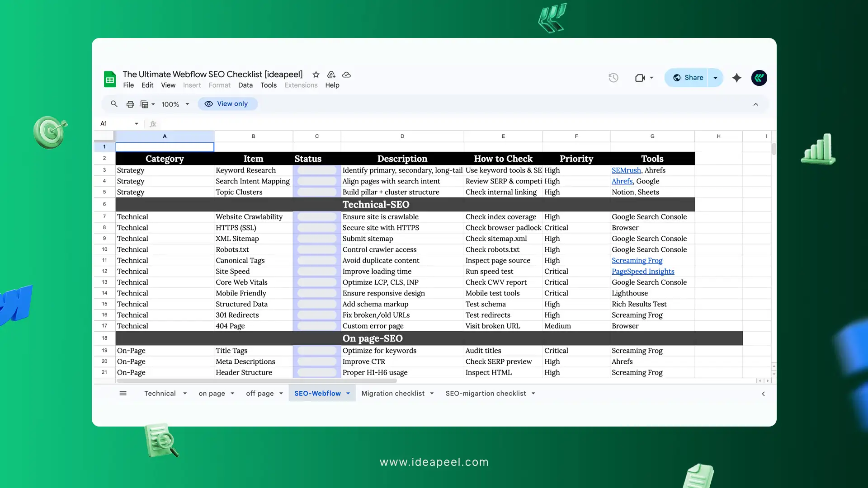This screenshot has height=488, width=868.
Task: Click in the formula bar
Action: [316, 123]
